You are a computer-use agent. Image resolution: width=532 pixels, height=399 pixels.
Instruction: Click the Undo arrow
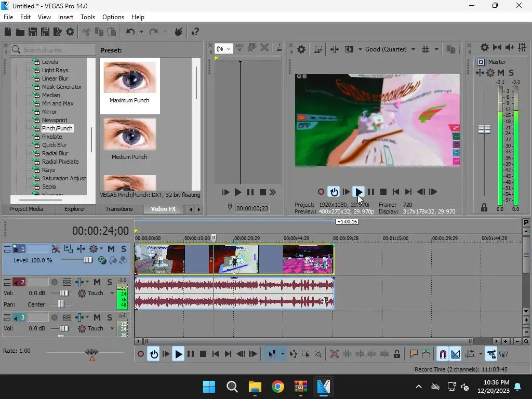[130, 32]
